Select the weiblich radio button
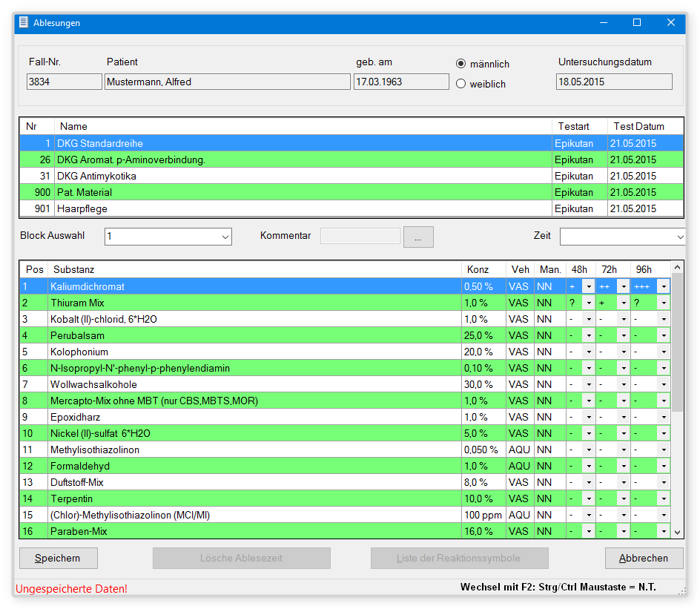 coord(461,84)
